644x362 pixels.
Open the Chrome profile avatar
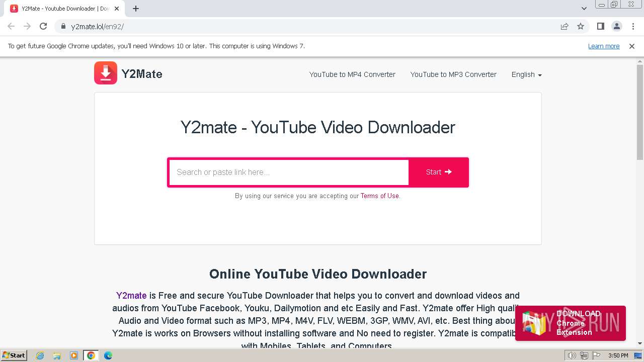(616, 26)
